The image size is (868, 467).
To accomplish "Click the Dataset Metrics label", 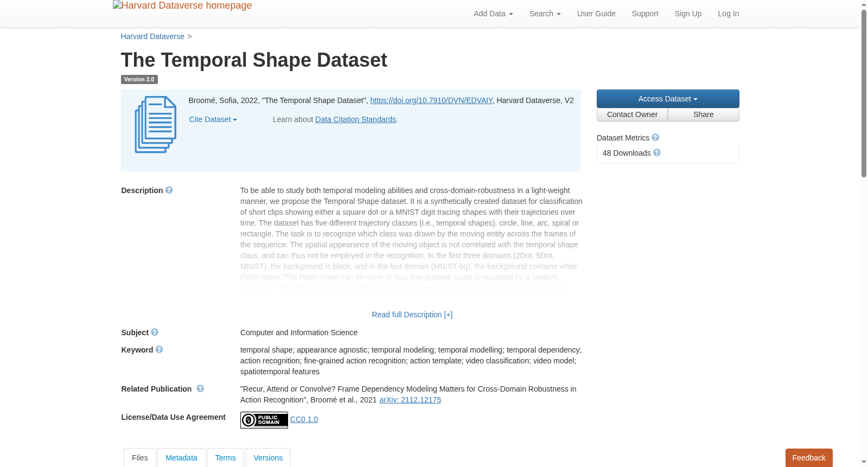I will click(x=623, y=138).
